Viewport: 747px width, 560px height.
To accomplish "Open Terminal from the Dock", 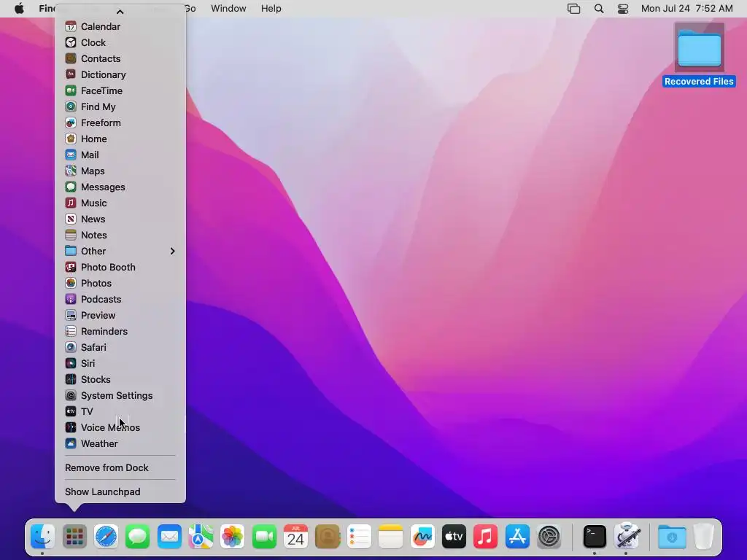I will pos(595,537).
